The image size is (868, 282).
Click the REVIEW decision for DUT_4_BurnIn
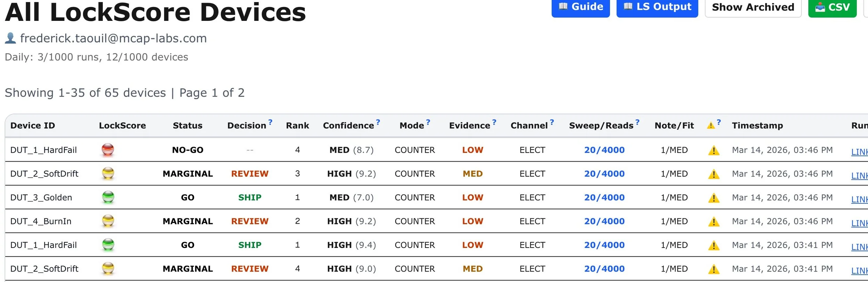point(250,221)
